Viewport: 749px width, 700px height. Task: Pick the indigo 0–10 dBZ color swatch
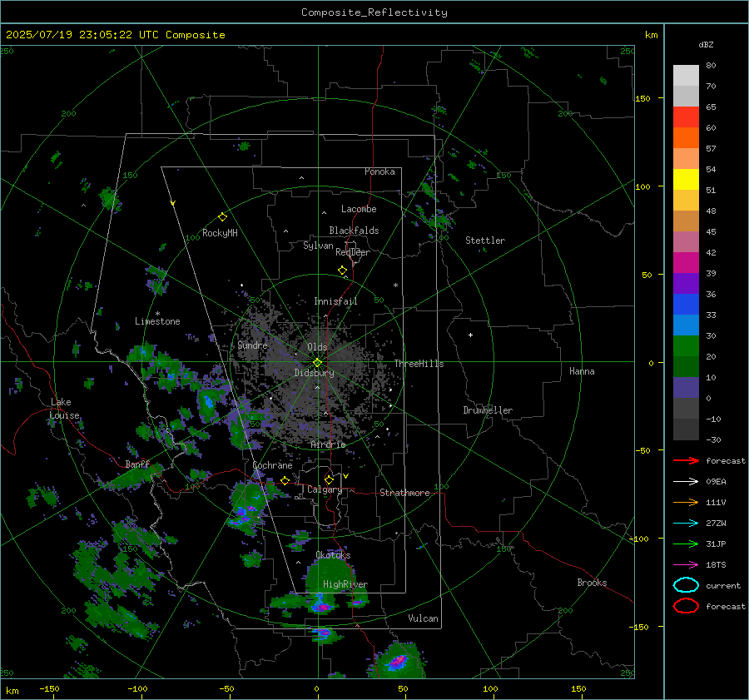[x=686, y=388]
